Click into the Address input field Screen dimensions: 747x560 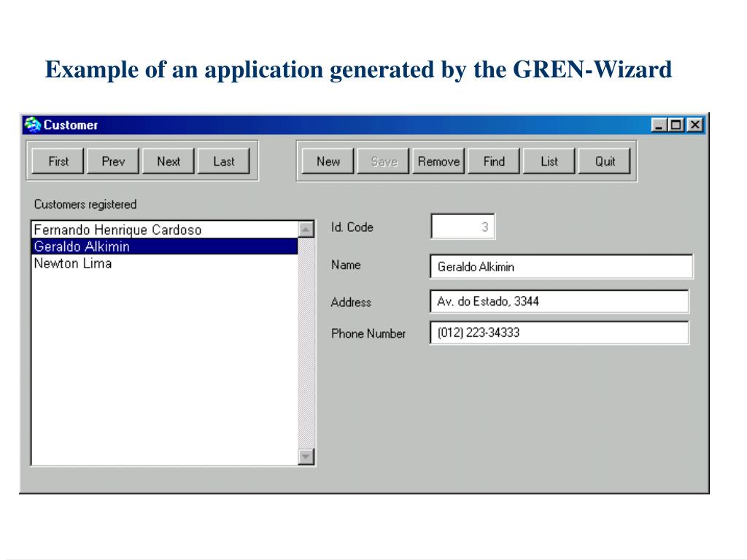[560, 301]
